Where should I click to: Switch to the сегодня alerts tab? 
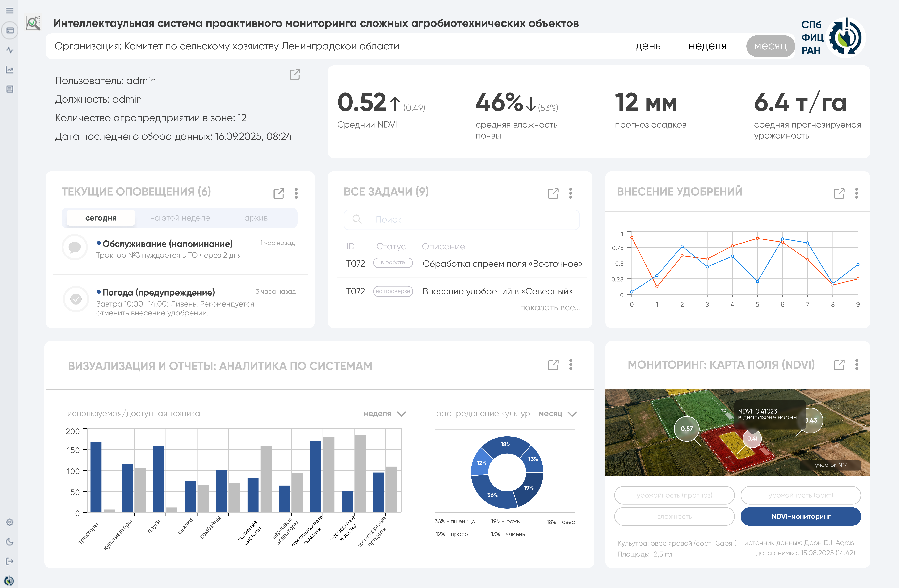coord(101,218)
